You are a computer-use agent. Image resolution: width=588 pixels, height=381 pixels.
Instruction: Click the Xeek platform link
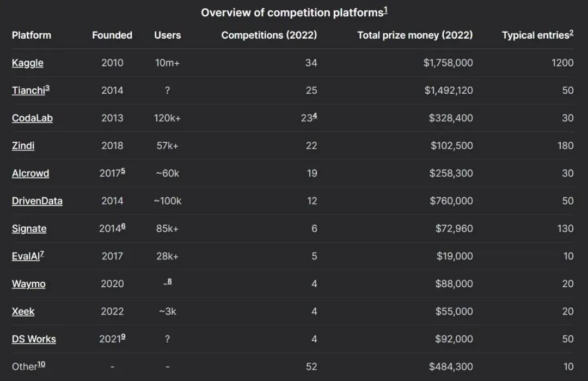coord(23,311)
